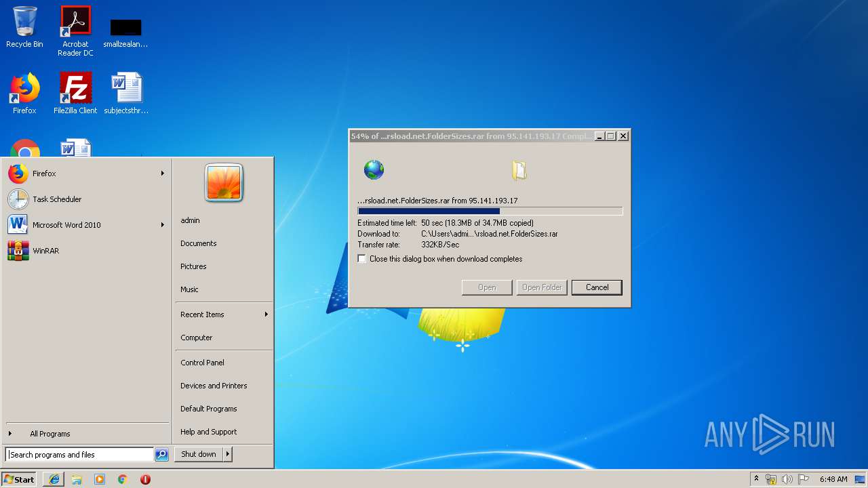The width and height of the screenshot is (868, 488).
Task: Open the Shut down options arrow
Action: [x=228, y=454]
